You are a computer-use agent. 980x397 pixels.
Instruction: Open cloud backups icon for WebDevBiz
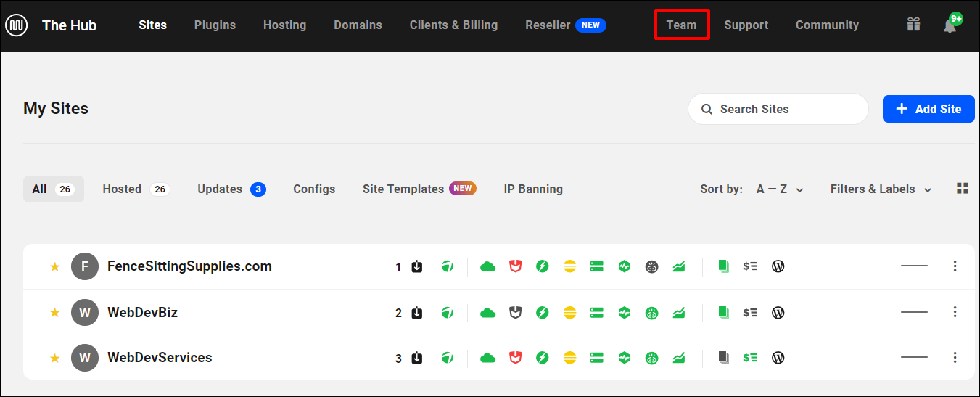[x=488, y=313]
